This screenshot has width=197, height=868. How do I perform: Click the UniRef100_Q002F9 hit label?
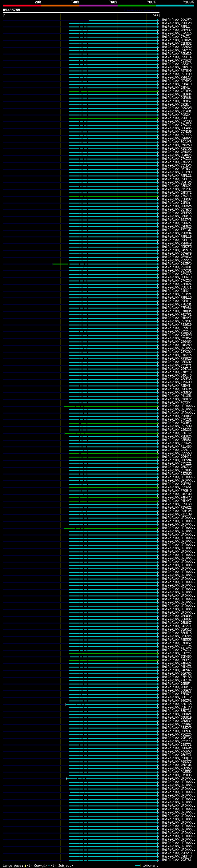177,20
